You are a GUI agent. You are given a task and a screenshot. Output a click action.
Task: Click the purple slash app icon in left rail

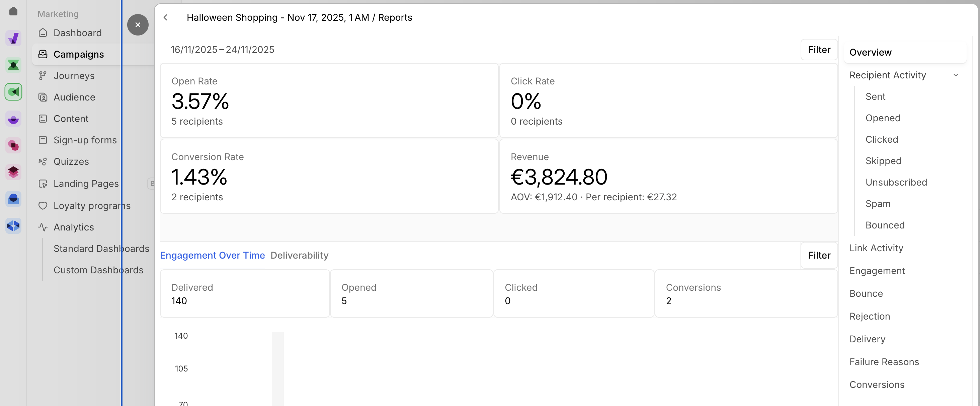[x=13, y=38]
